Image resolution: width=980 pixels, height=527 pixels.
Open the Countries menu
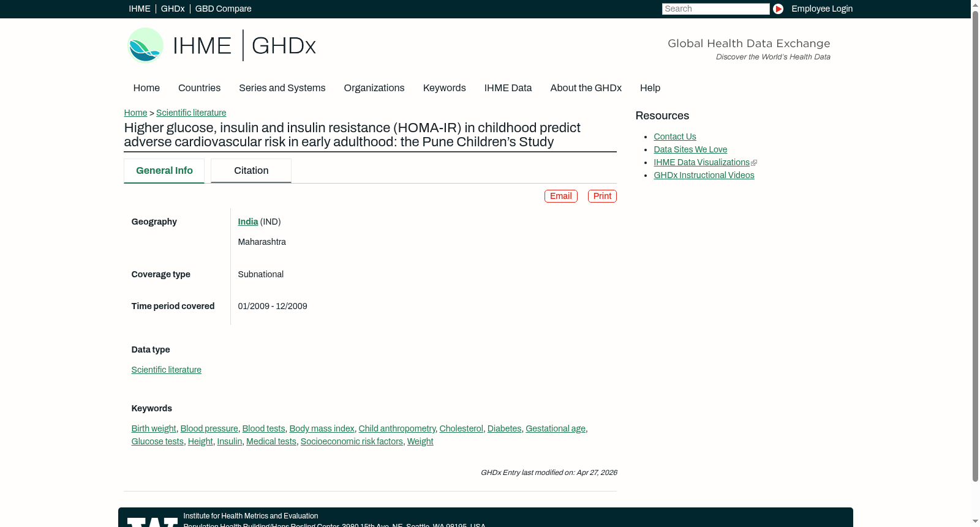click(199, 88)
